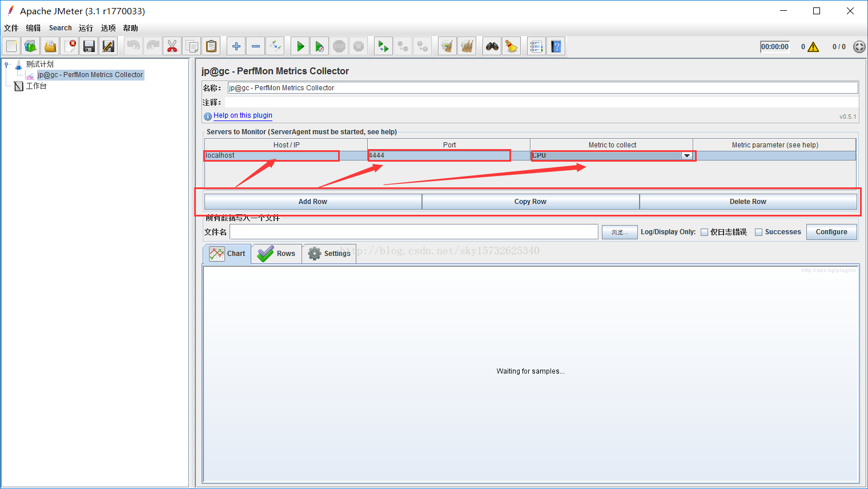Click the Stop test icon
The width and height of the screenshot is (868, 489).
339,46
